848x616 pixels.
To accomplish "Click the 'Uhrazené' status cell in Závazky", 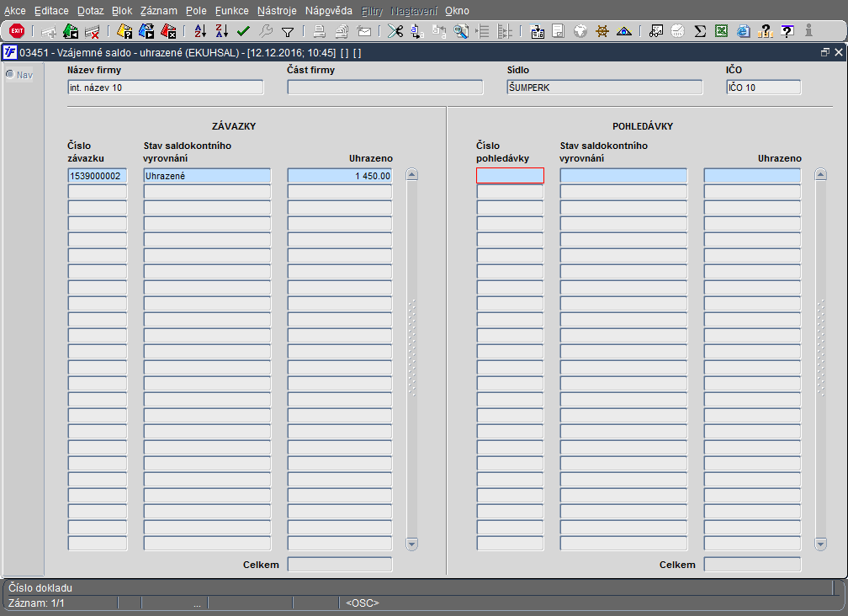I will point(207,176).
